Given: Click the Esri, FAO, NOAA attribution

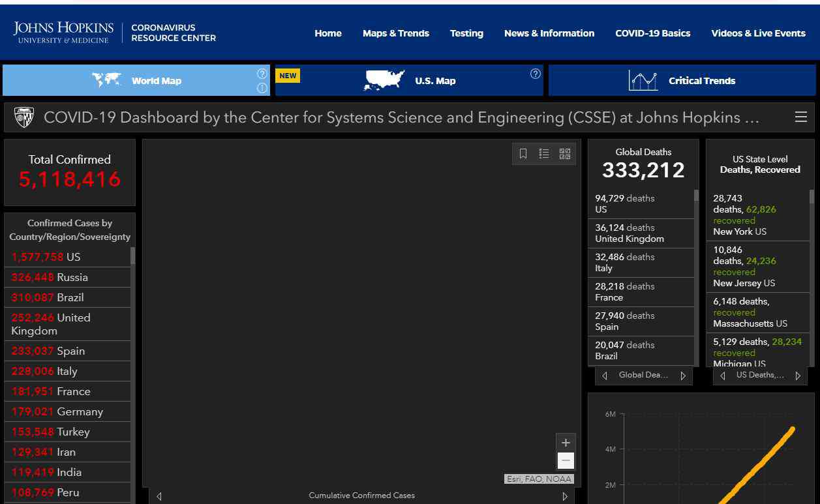Looking at the screenshot, I should 539,479.
